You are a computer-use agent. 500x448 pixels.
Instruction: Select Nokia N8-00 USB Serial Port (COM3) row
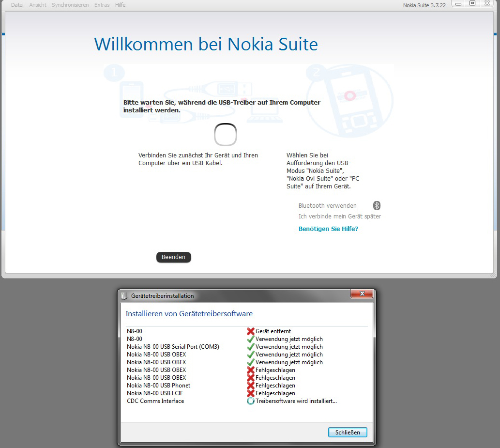247,347
